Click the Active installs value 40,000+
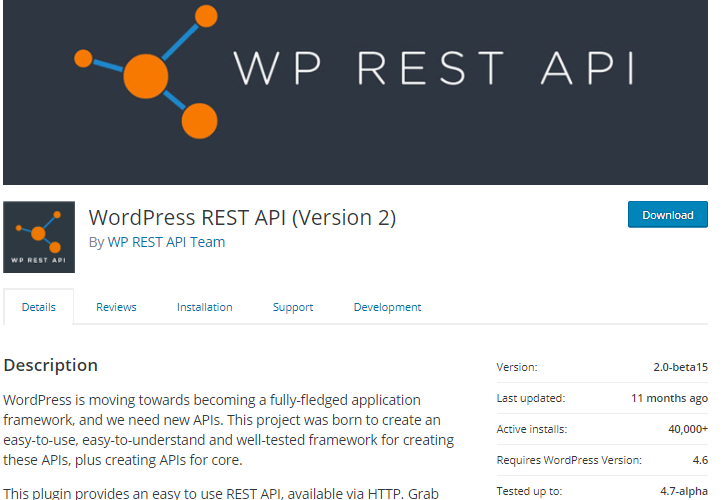726x500 pixels. pyautogui.click(x=688, y=429)
